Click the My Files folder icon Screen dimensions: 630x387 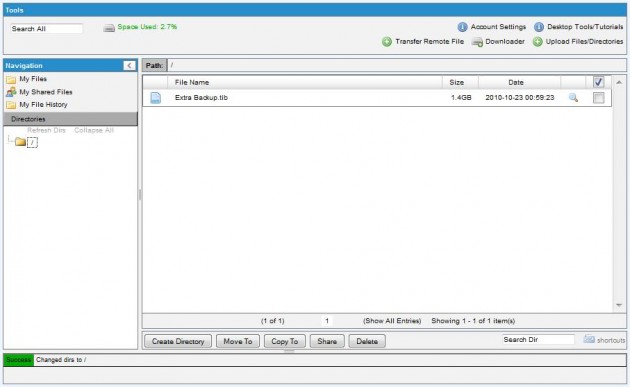click(x=11, y=79)
